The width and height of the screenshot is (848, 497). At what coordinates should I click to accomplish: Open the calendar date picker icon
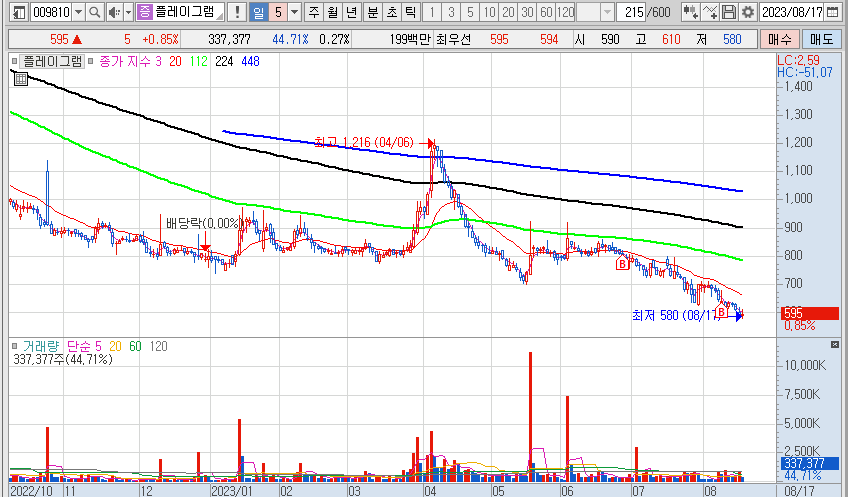pos(833,12)
